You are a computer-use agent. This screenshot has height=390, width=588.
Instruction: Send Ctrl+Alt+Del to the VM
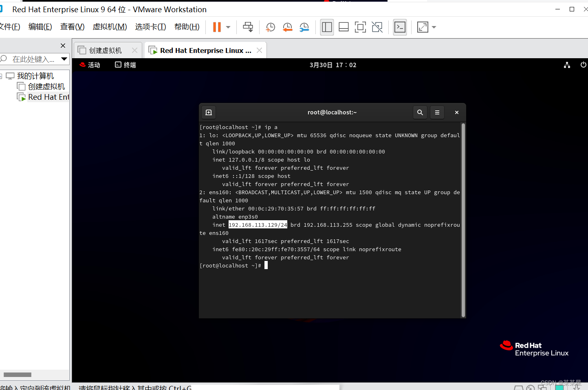pos(248,27)
